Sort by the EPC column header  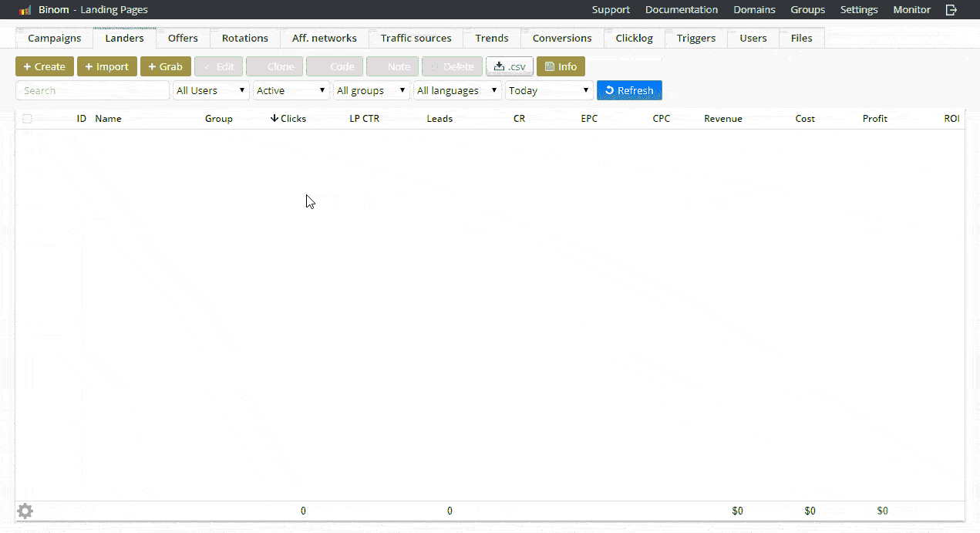point(589,119)
